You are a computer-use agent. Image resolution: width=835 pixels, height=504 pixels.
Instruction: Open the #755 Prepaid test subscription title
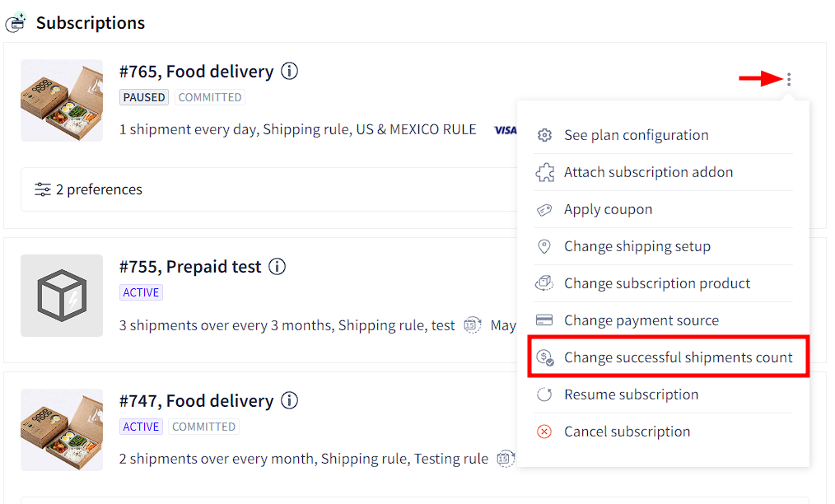point(190,266)
